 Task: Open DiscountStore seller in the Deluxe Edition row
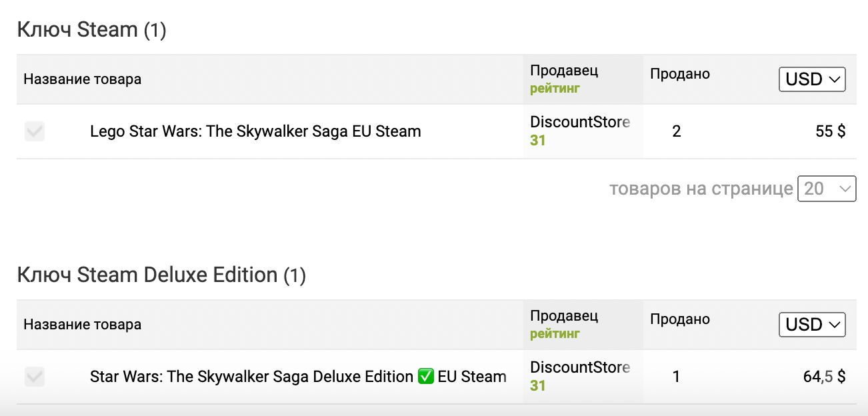tap(580, 367)
